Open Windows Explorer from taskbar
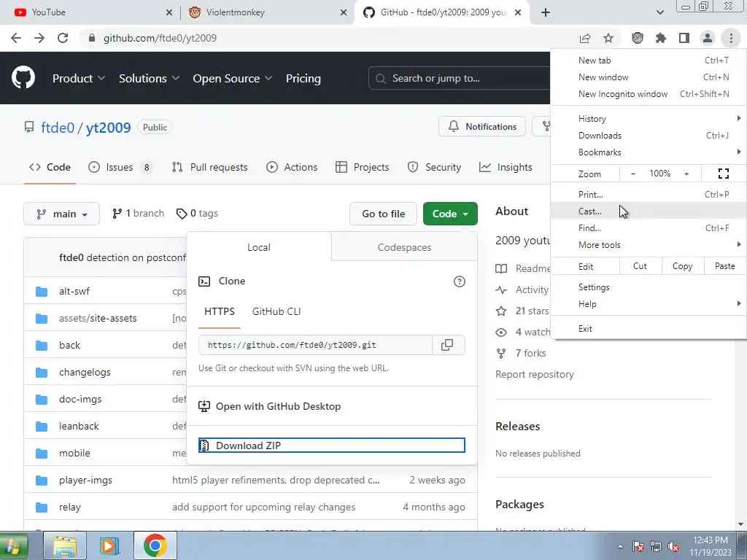 65,546
